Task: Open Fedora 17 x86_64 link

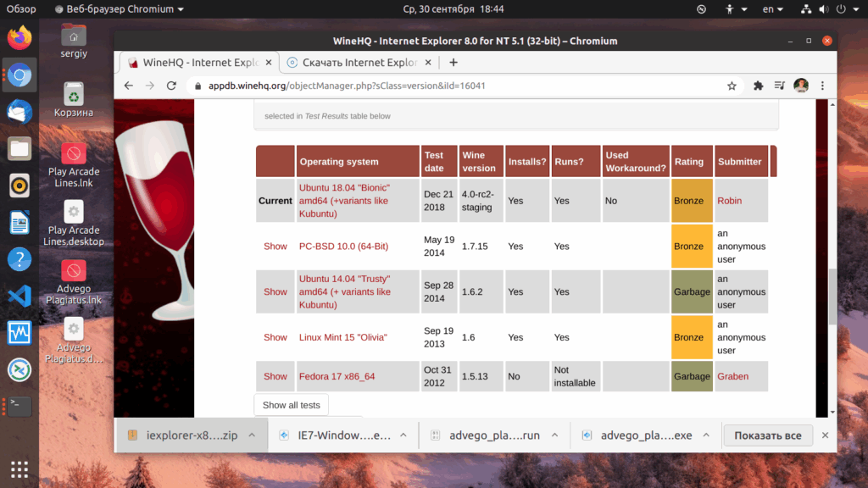Action: [x=337, y=376]
